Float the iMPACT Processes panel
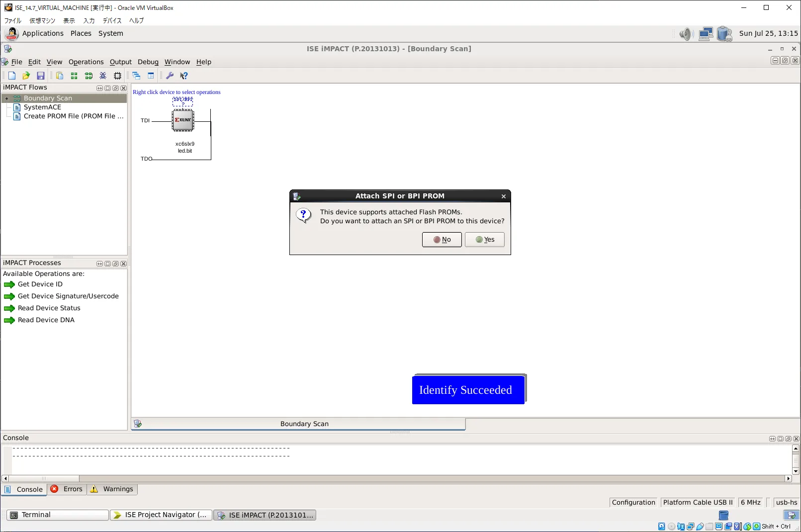 tap(115, 264)
